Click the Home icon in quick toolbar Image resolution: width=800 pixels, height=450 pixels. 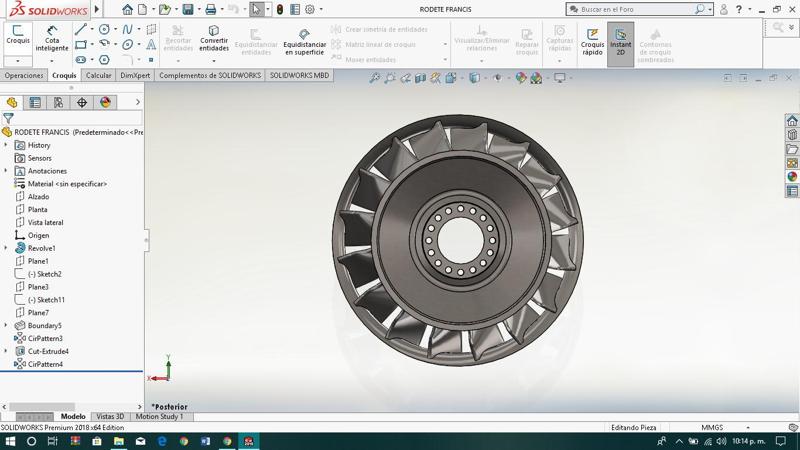click(128, 9)
